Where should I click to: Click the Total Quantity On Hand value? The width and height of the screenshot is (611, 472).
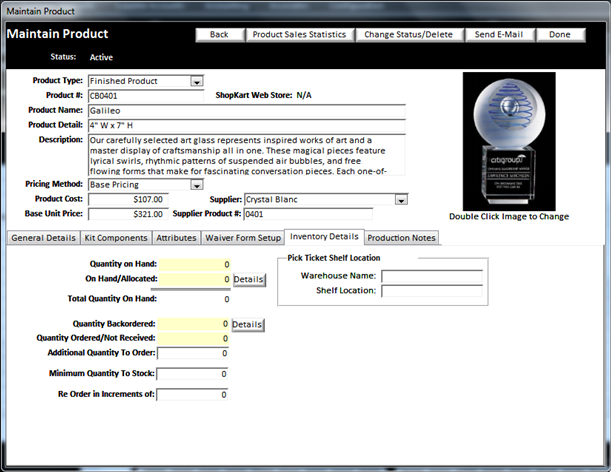click(x=226, y=299)
